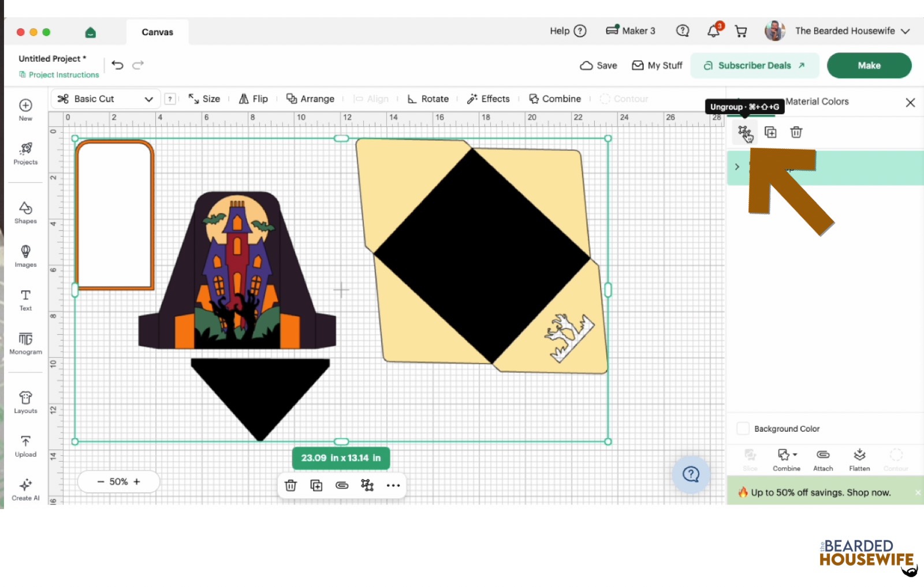924x587 pixels.
Task: Open the Combine dropdown in the layers panel
Action: 787,460
